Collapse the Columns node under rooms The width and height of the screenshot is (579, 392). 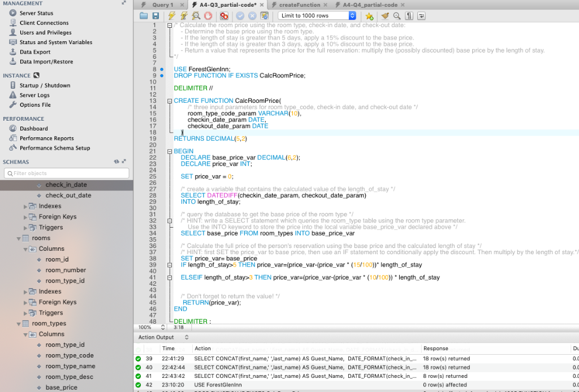click(x=25, y=249)
